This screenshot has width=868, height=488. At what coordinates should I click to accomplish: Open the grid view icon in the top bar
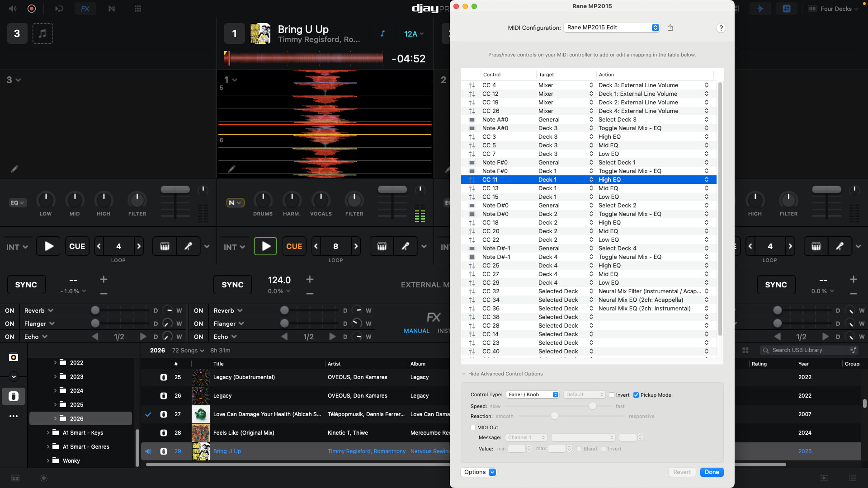tap(138, 9)
